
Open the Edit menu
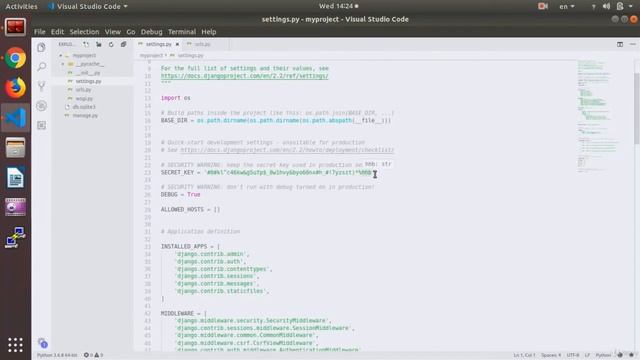pyautogui.click(x=57, y=32)
